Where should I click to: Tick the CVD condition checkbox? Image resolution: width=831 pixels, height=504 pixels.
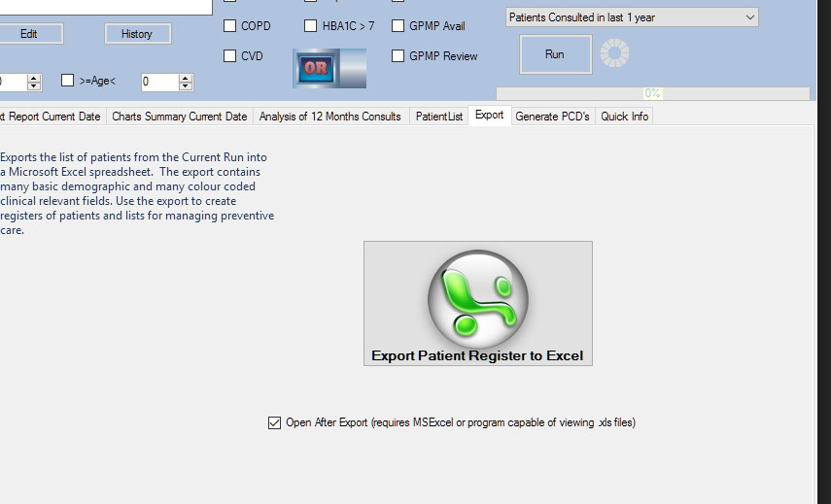pos(230,56)
